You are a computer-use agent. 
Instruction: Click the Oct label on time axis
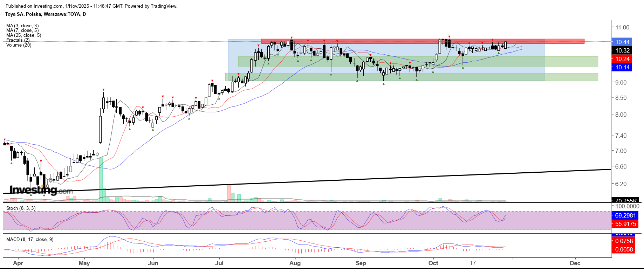[x=433, y=263]
